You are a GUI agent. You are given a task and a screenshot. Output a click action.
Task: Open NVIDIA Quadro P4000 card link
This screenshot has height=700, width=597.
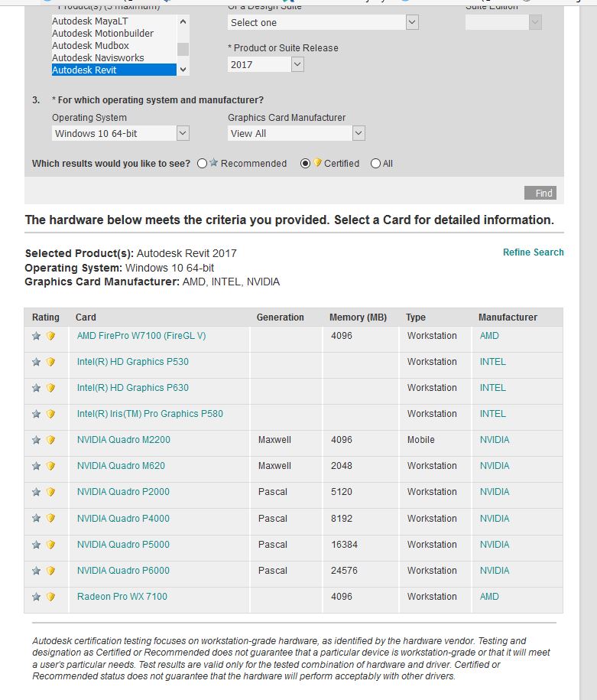123,518
